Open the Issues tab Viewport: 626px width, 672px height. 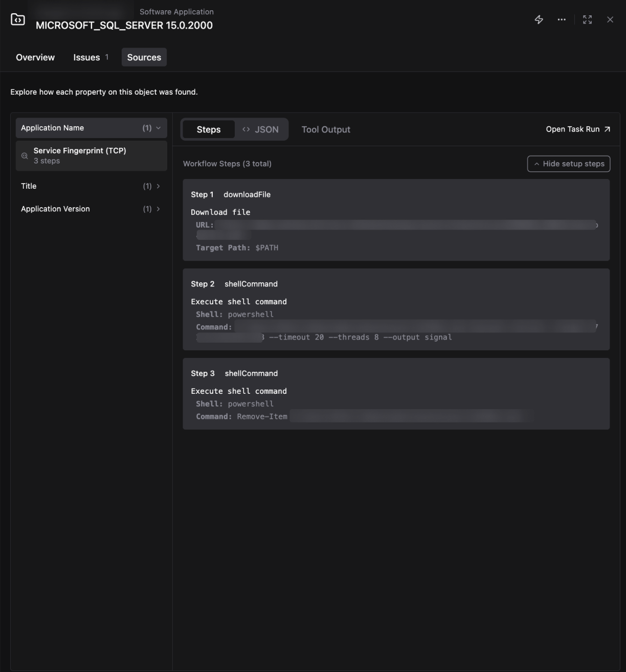[91, 57]
